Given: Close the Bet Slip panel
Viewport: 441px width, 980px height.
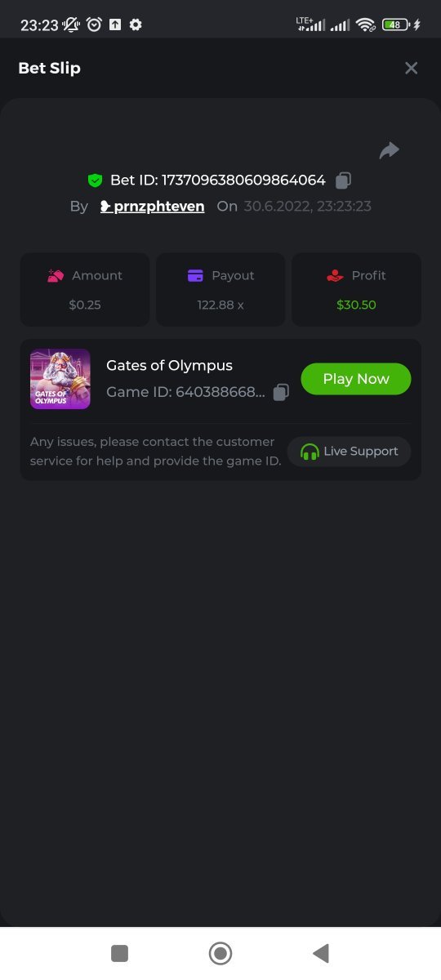Looking at the screenshot, I should pyautogui.click(x=412, y=68).
